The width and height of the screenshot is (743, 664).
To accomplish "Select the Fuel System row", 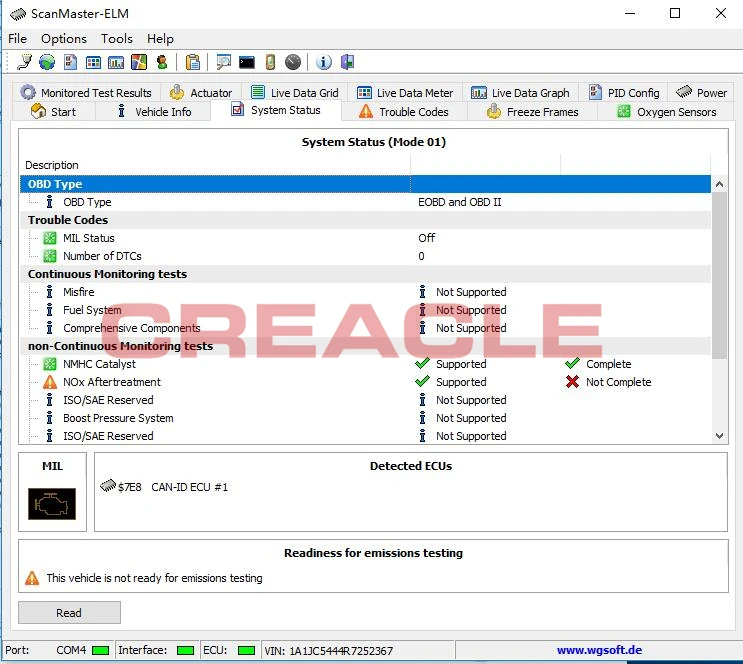I will click(365, 310).
